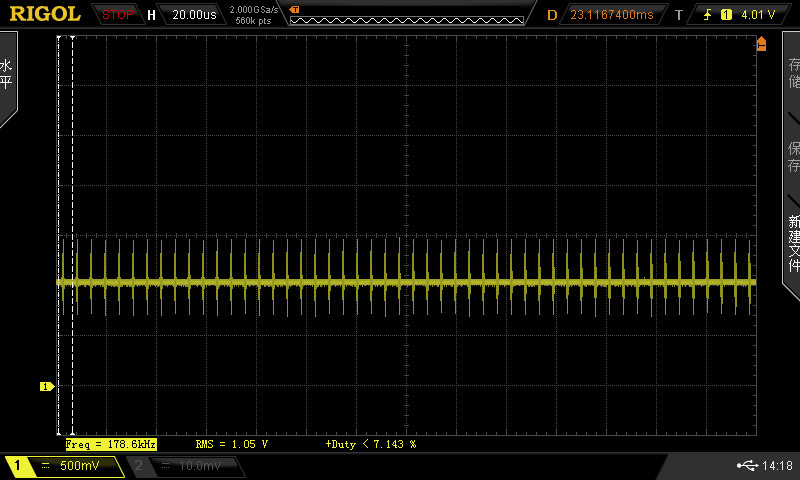Click the orange trigger position marker above memory bar
This screenshot has width=800, height=480.
(294, 9)
